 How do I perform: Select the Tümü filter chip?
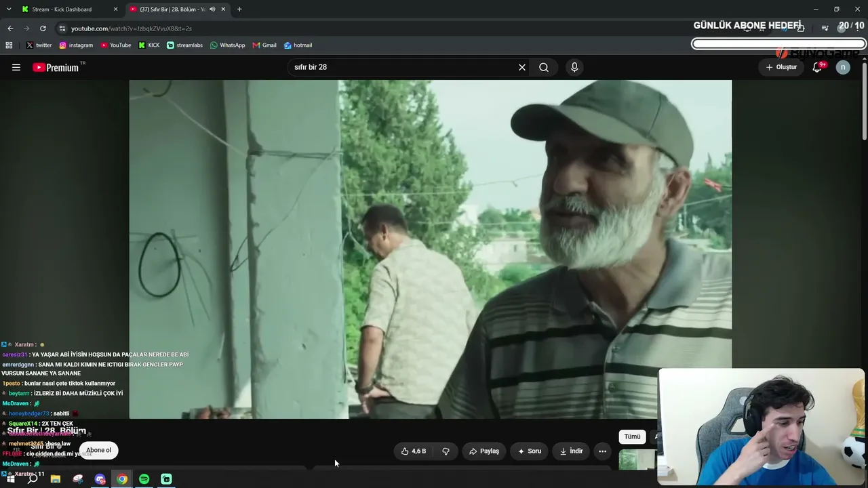632,436
